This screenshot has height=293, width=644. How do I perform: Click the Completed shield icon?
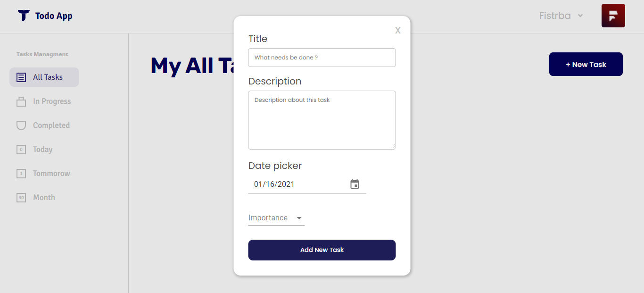[21, 126]
